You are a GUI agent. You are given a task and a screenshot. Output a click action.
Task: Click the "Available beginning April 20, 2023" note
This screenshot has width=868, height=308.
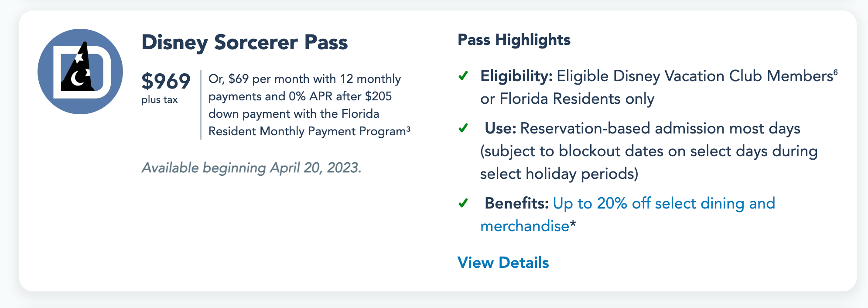251,168
